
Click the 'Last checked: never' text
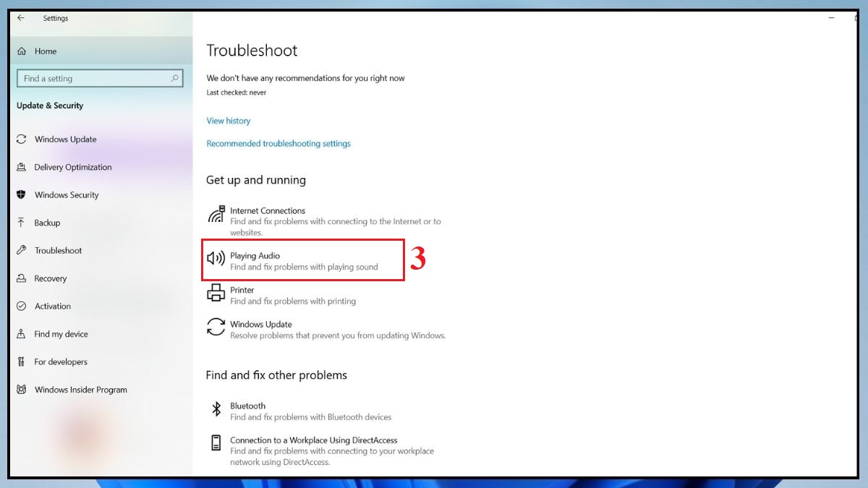[x=237, y=93]
